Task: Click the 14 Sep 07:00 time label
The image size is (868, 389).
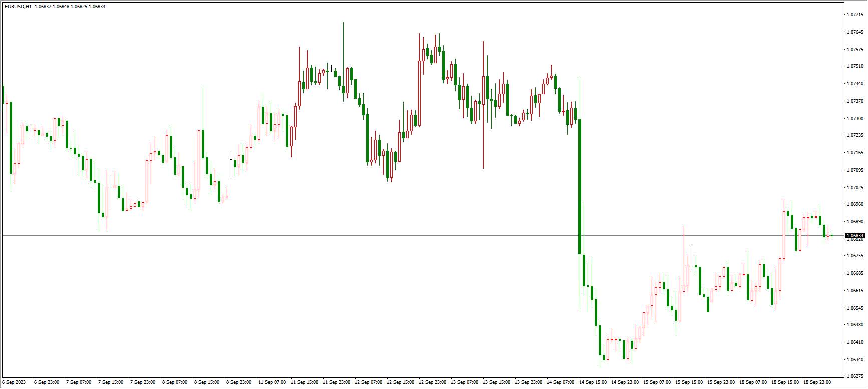Action: 560,382
